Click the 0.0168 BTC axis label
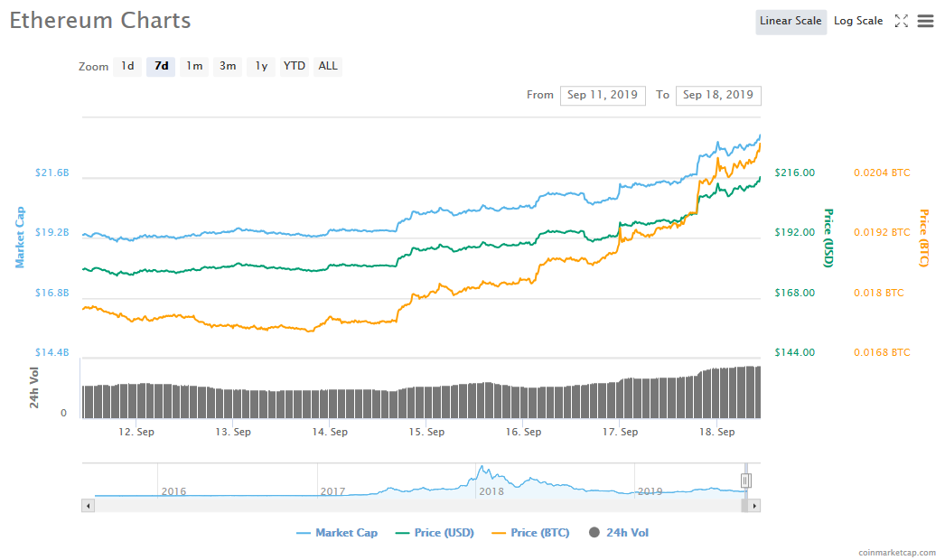945x560 pixels. 882,352
